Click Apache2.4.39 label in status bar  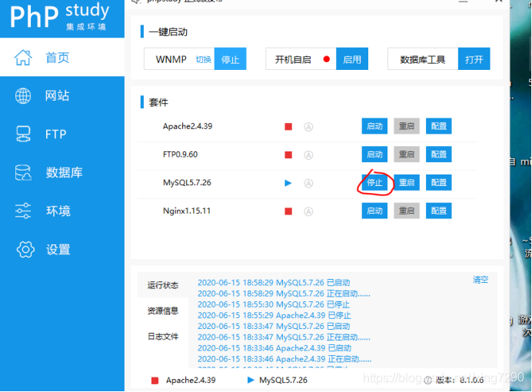[x=191, y=380]
